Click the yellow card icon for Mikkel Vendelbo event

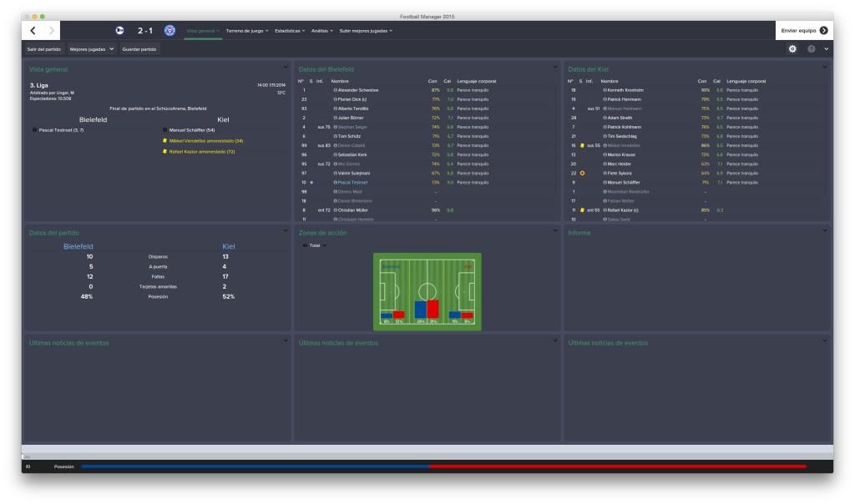tap(164, 140)
